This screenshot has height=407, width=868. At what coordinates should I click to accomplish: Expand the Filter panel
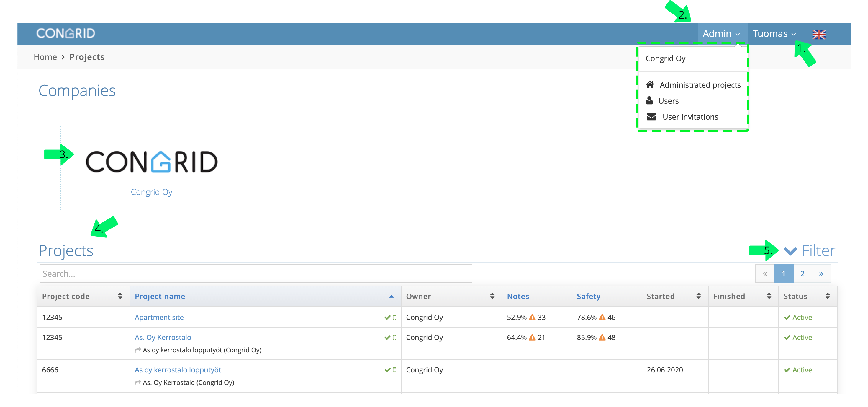pyautogui.click(x=809, y=250)
